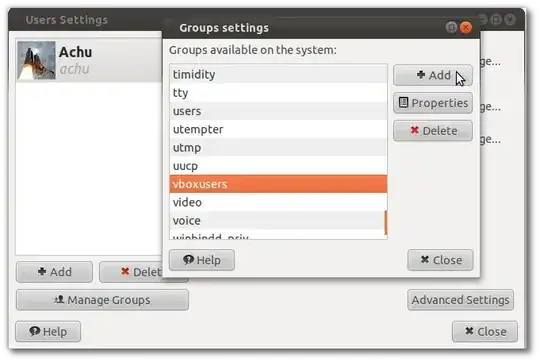The width and height of the screenshot is (540, 362).
Task: Open Manage Groups in Users Settings
Action: [x=102, y=300]
